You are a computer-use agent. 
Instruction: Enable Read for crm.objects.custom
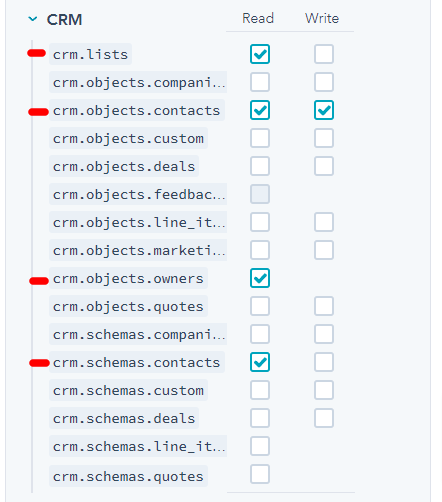260,138
